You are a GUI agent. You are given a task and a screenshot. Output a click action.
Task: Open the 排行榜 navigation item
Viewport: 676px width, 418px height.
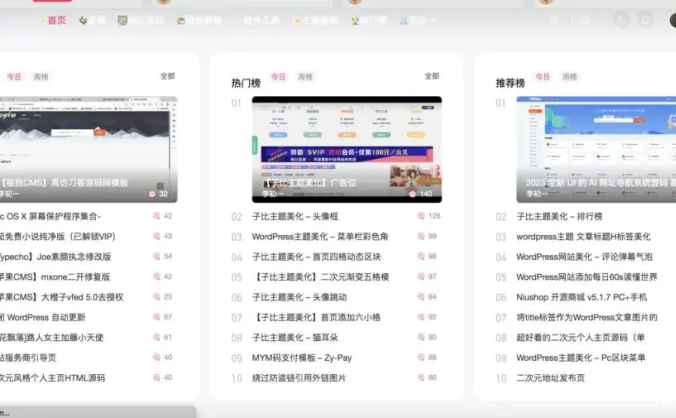coord(369,20)
